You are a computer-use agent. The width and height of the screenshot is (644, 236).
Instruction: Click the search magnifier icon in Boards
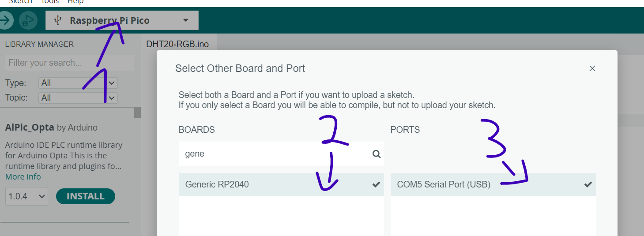click(376, 154)
